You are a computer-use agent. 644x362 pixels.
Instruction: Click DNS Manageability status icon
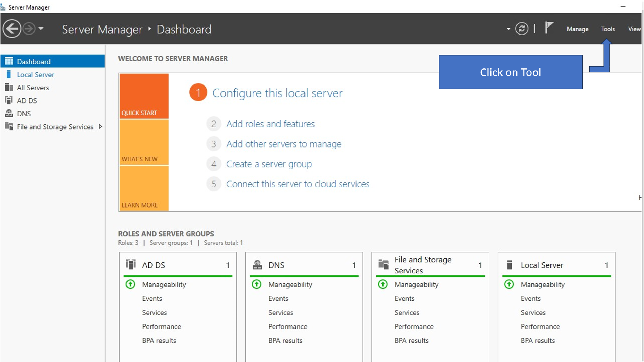point(257,285)
